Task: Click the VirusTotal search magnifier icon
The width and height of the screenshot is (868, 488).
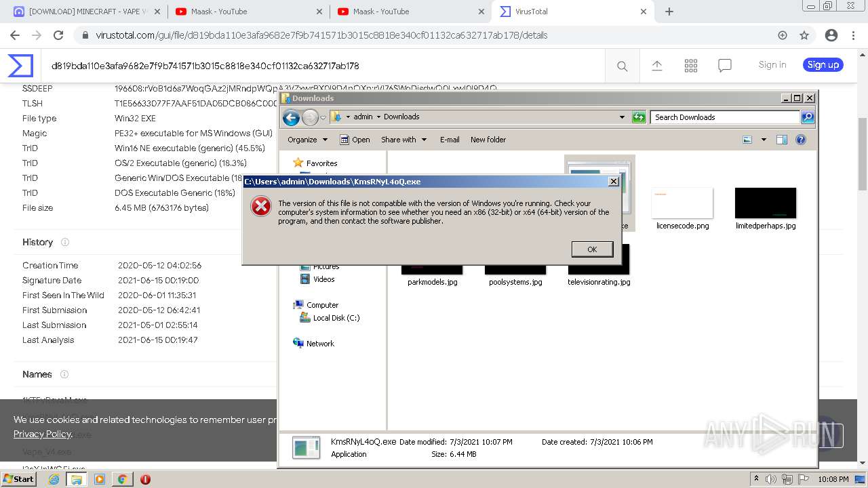Action: click(x=622, y=66)
